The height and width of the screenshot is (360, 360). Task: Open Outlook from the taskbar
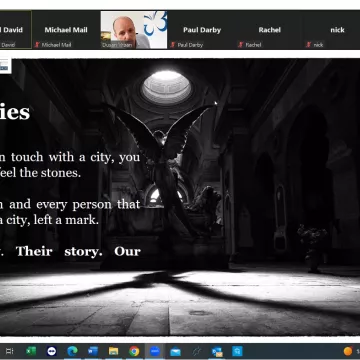point(217,351)
